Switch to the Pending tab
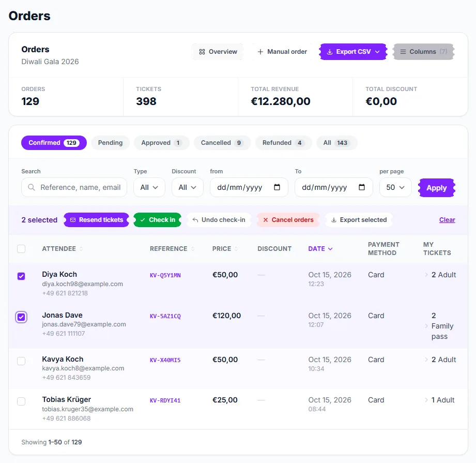Image resolution: width=476 pixels, height=463 pixels. (x=110, y=143)
